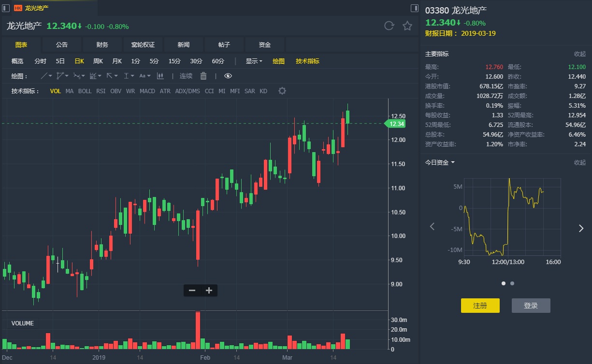Collapse the 主要指标 section via 收起
The image size is (592, 364).
(x=579, y=54)
